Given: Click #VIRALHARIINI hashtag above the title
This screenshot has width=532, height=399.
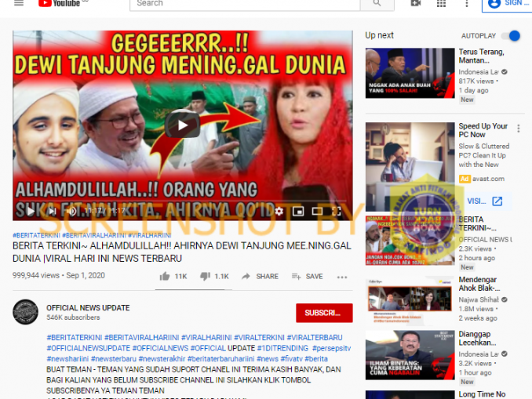Looking at the screenshot, I should pyautogui.click(x=150, y=235).
